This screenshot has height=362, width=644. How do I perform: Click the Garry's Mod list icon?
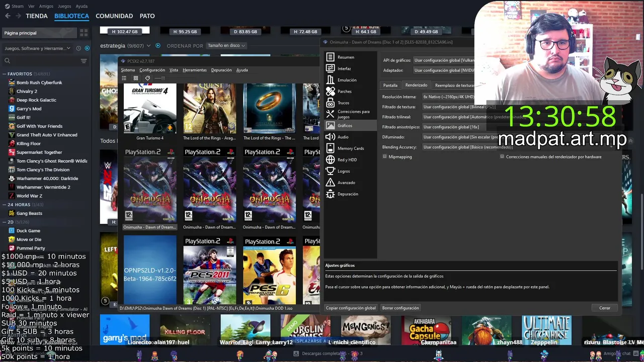[12, 109]
